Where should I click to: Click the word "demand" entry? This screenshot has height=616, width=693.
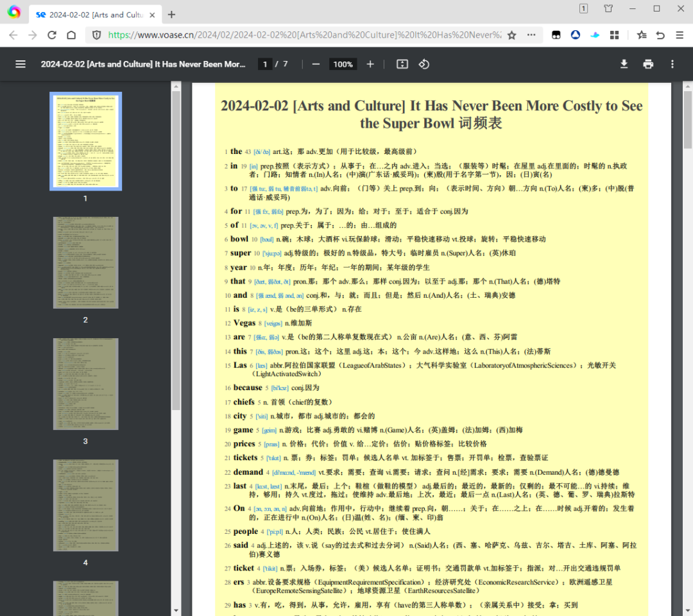click(248, 472)
